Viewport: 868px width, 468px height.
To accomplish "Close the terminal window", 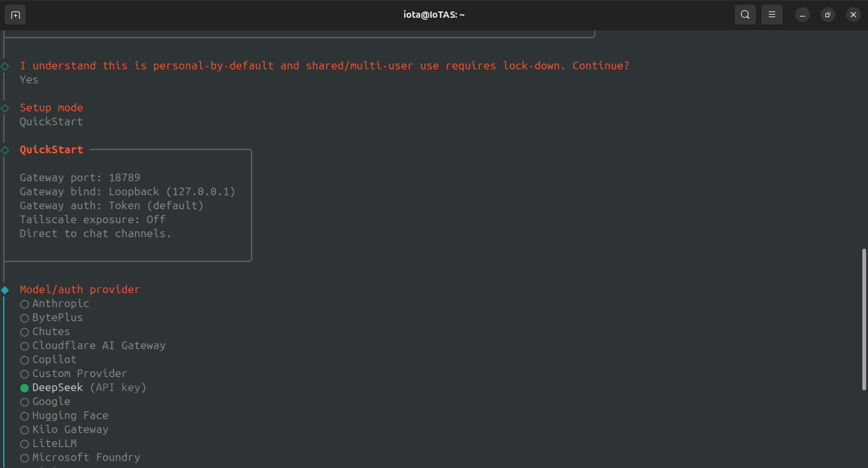I will pos(853,15).
